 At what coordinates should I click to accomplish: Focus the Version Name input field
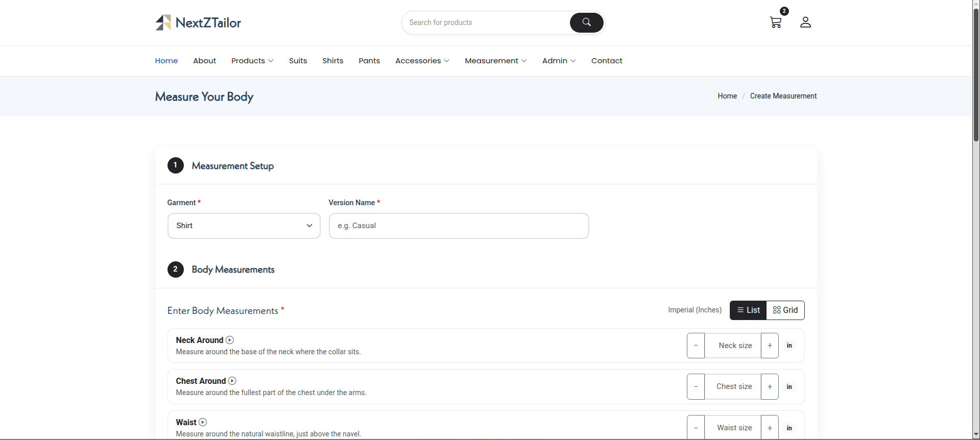tap(459, 226)
